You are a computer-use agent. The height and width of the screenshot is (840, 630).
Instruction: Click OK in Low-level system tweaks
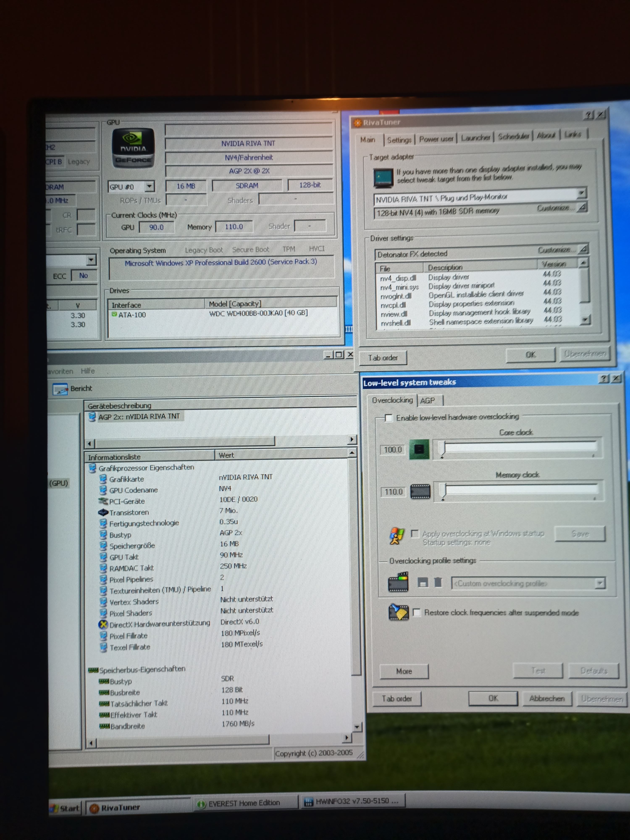pyautogui.click(x=493, y=698)
